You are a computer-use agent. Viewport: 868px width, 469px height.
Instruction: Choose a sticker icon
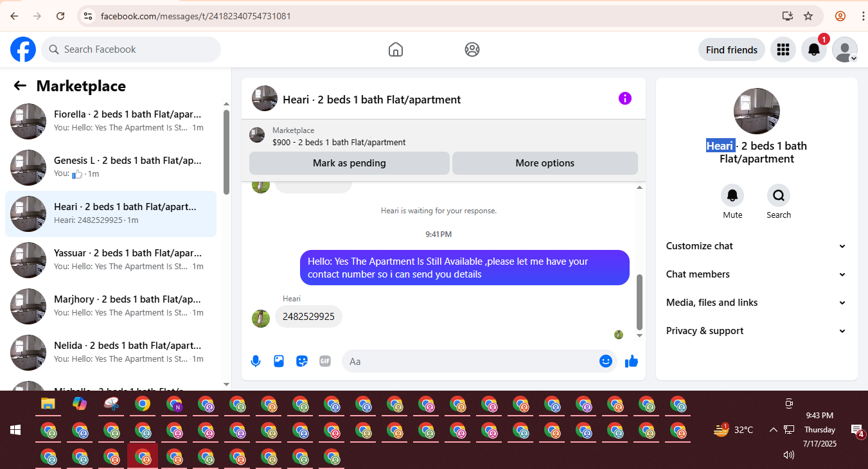[x=302, y=361]
